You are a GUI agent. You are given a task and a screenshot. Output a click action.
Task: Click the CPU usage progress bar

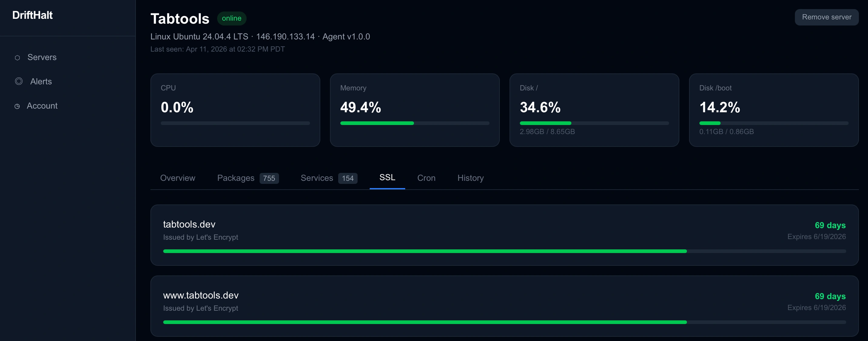pos(235,123)
